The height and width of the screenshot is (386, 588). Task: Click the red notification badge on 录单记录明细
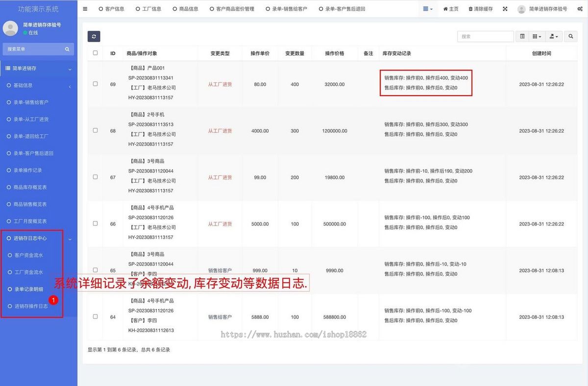click(54, 299)
